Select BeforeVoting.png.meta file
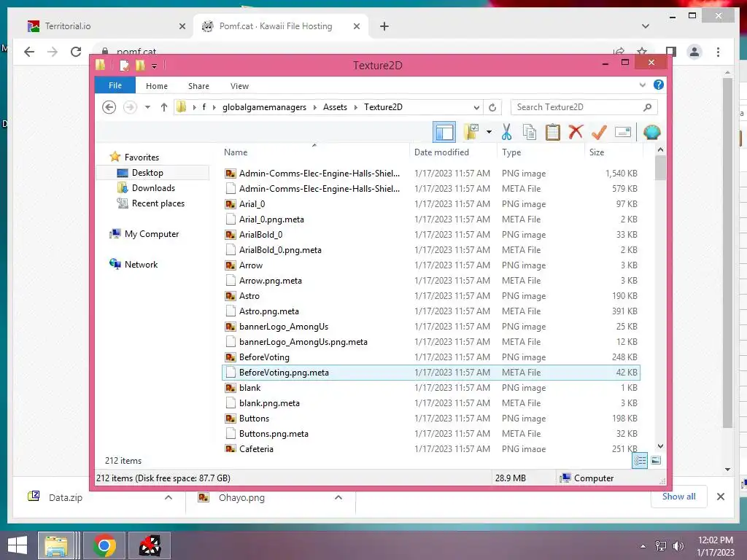 pyautogui.click(x=430, y=373)
